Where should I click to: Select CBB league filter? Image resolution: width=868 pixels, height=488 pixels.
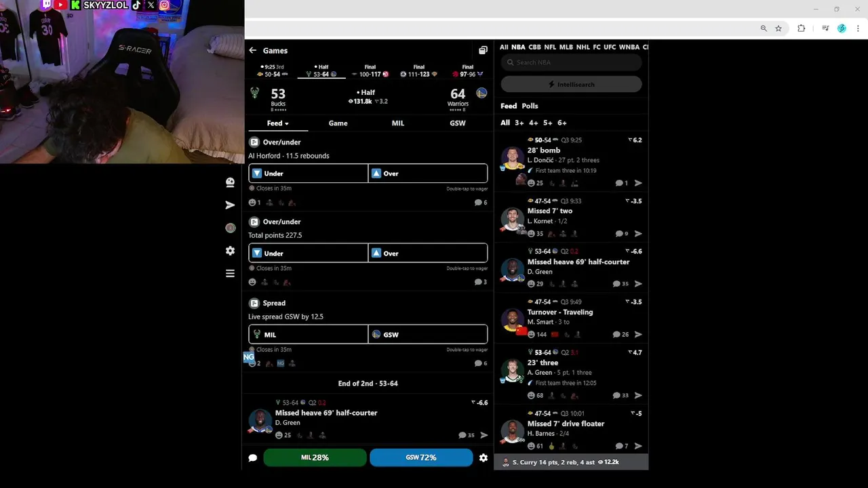(x=534, y=47)
